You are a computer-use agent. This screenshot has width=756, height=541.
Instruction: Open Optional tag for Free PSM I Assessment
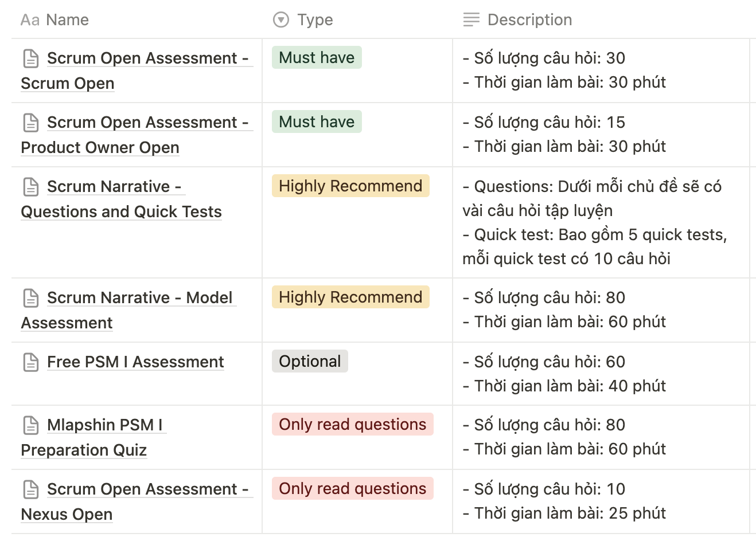click(x=310, y=361)
